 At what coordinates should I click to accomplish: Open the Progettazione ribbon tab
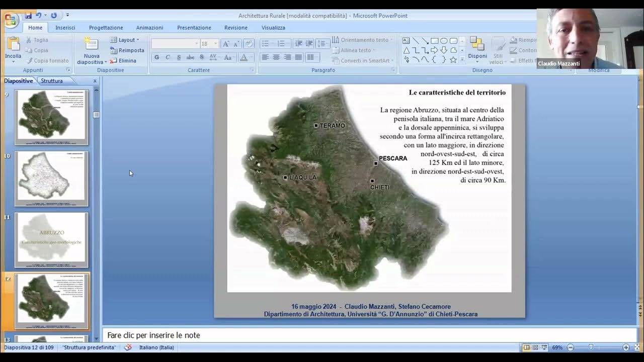pyautogui.click(x=106, y=28)
